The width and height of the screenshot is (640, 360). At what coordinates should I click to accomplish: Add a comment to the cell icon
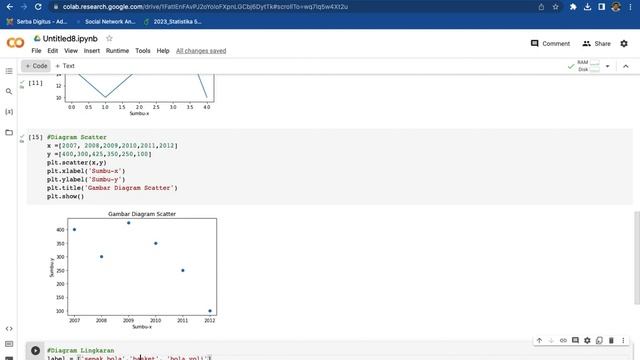(575, 340)
